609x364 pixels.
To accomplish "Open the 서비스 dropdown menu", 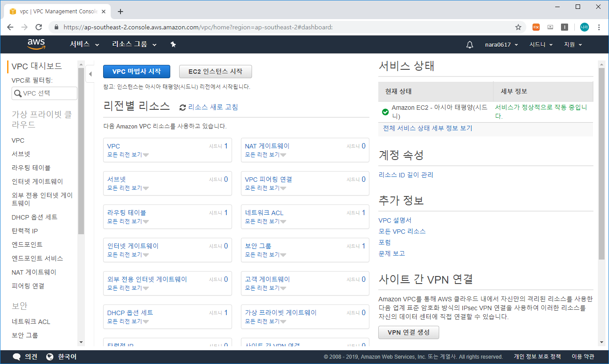I will click(84, 44).
